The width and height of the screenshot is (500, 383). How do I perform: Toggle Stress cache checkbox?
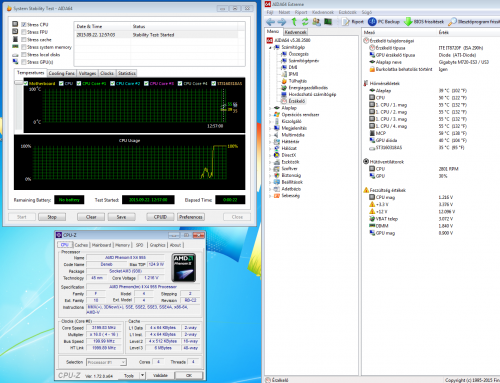point(24,40)
